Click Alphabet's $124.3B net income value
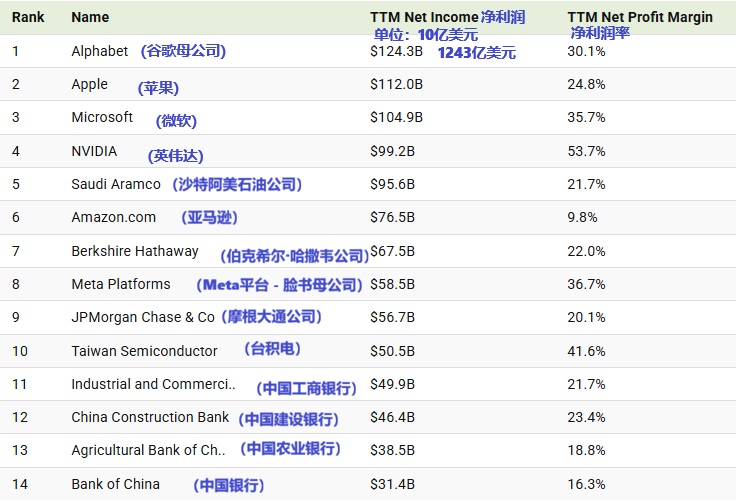736x502 pixels. [x=397, y=51]
